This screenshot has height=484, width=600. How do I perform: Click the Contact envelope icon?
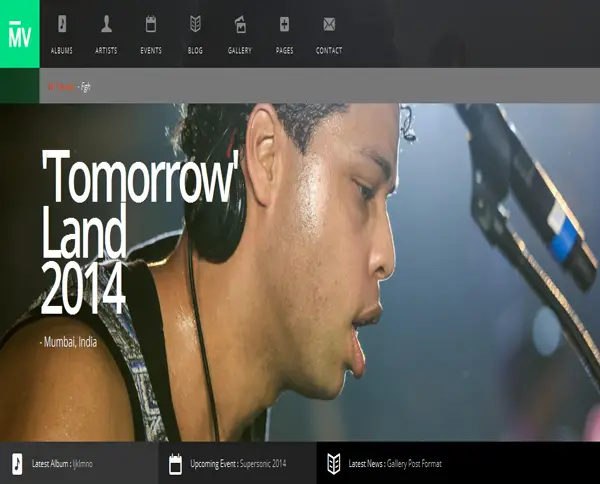(329, 24)
